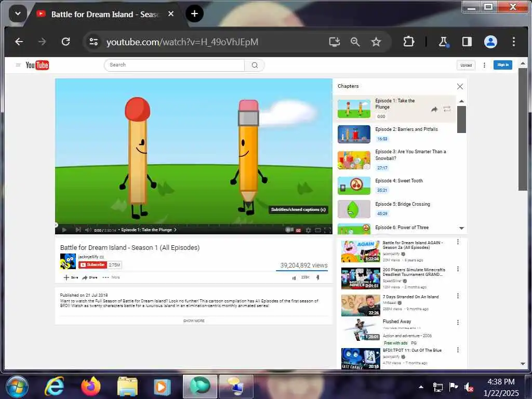Open the browser Extensions puzzle icon
Screen dimensions: 532x399
coord(409,42)
